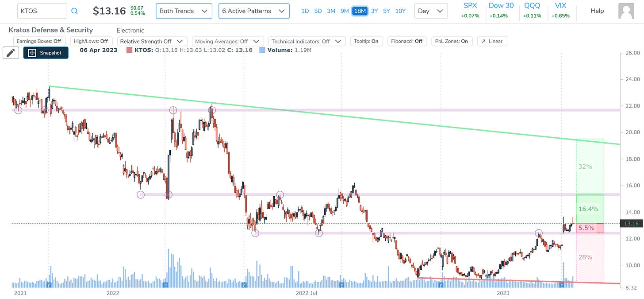The height and width of the screenshot is (299, 644).
Task: Click the light red 28% risk zone
Action: (x=590, y=257)
